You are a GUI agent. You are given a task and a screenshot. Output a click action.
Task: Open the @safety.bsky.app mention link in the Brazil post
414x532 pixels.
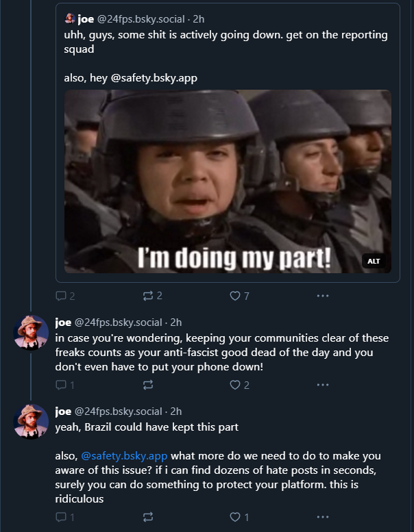pyautogui.click(x=125, y=456)
